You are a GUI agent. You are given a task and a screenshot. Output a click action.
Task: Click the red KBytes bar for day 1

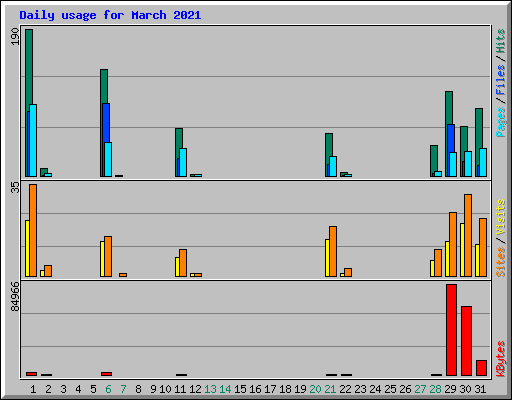pyautogui.click(x=31, y=374)
